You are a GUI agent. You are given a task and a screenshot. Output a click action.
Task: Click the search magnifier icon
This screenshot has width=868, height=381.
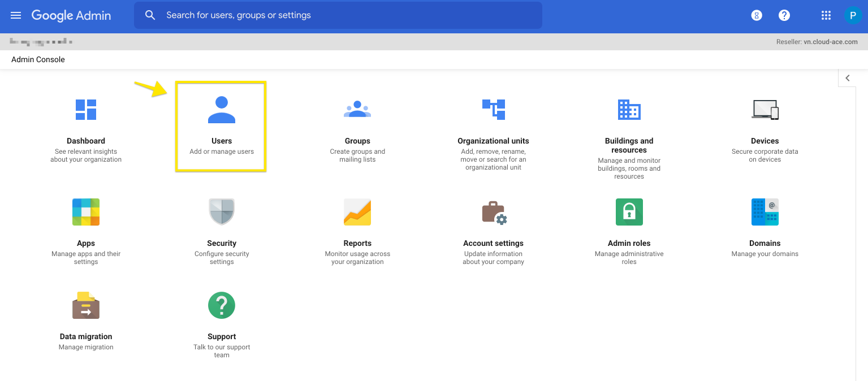(150, 15)
